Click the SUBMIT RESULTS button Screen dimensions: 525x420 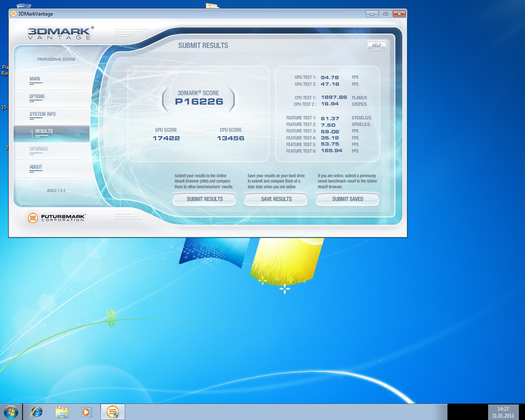click(204, 199)
